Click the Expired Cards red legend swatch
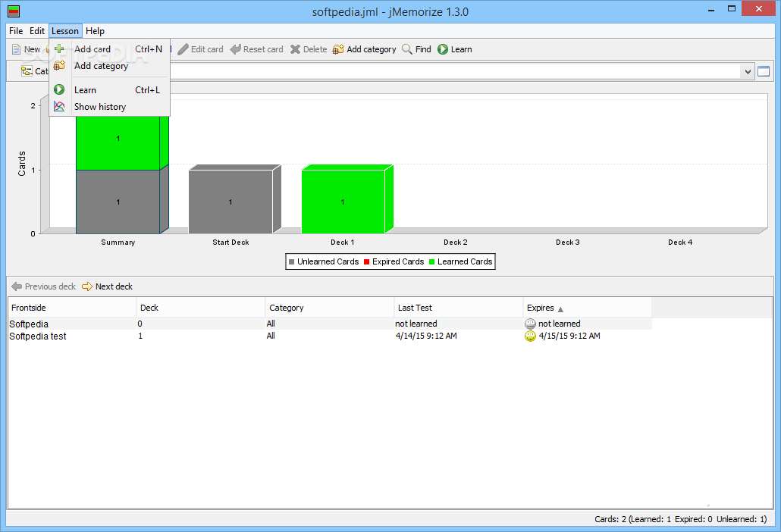The image size is (781, 532). (366, 261)
